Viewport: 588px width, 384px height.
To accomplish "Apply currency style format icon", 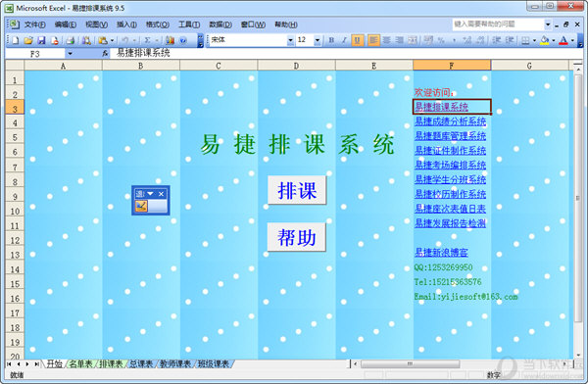I will 428,40.
